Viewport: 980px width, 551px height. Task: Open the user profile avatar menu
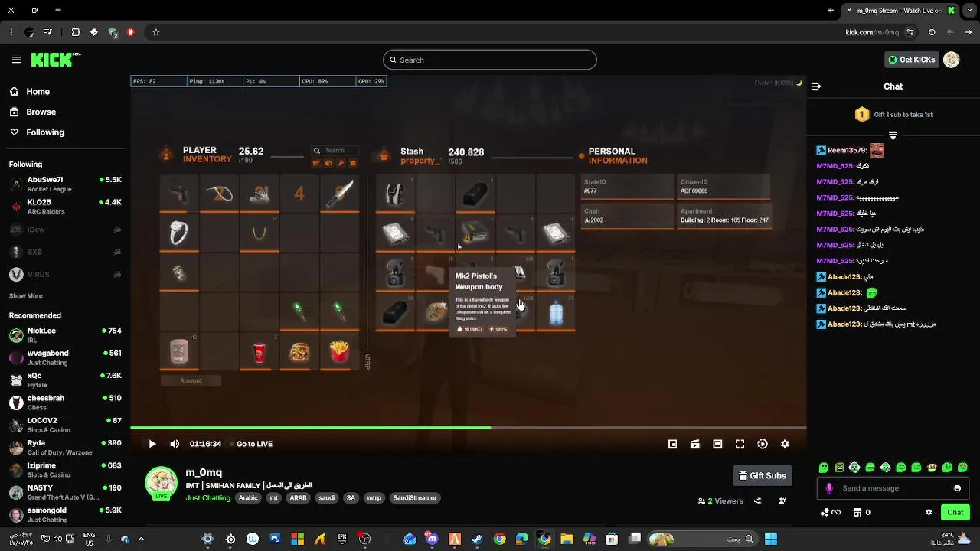(x=952, y=60)
